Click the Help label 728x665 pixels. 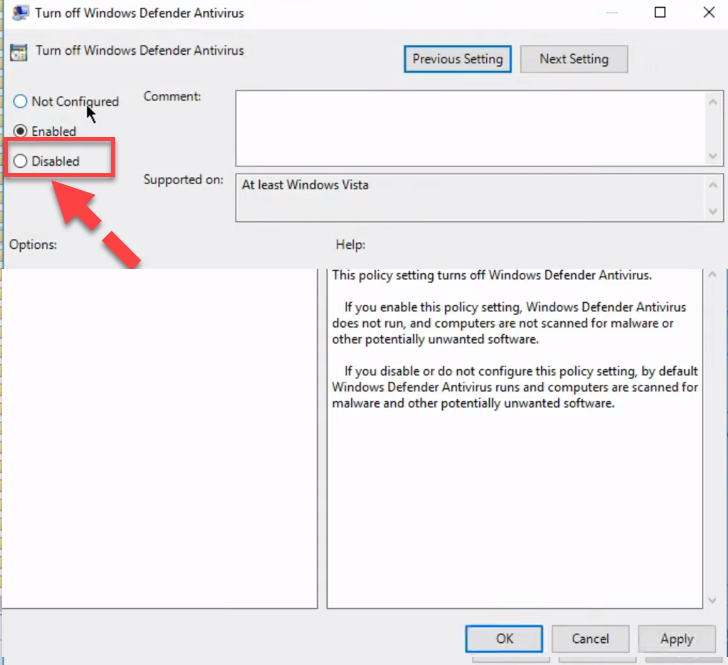pos(351,245)
